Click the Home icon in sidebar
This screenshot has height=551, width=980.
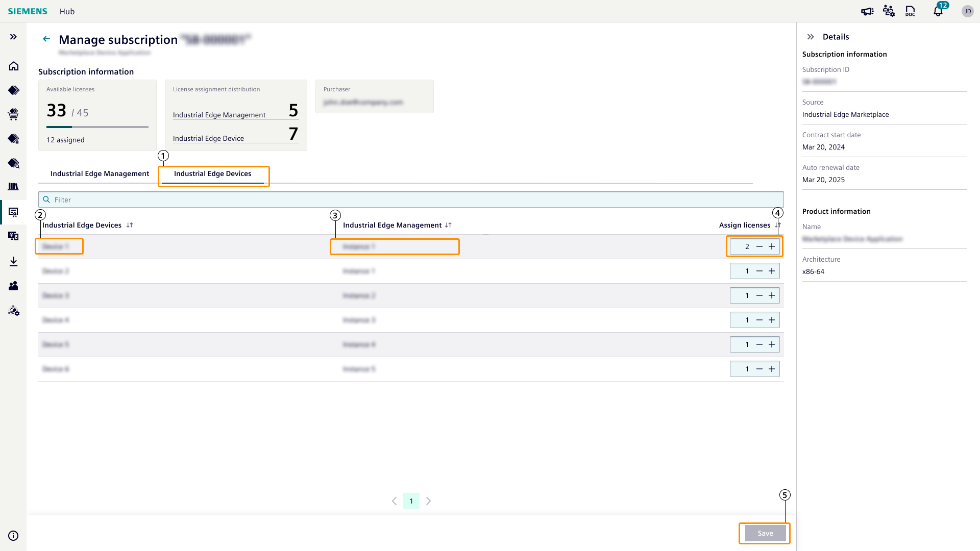14,66
